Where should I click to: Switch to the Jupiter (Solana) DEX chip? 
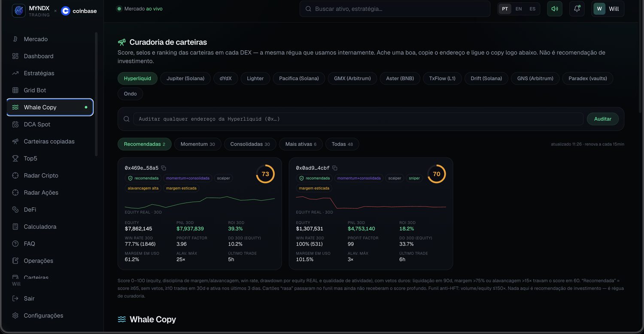[x=185, y=78]
